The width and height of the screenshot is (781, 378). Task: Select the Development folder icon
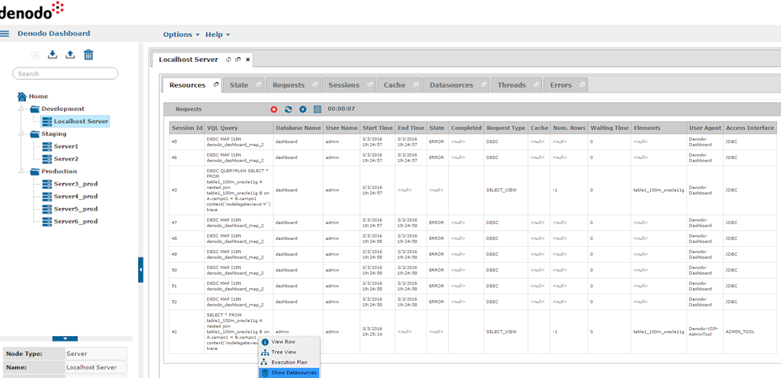(34, 109)
